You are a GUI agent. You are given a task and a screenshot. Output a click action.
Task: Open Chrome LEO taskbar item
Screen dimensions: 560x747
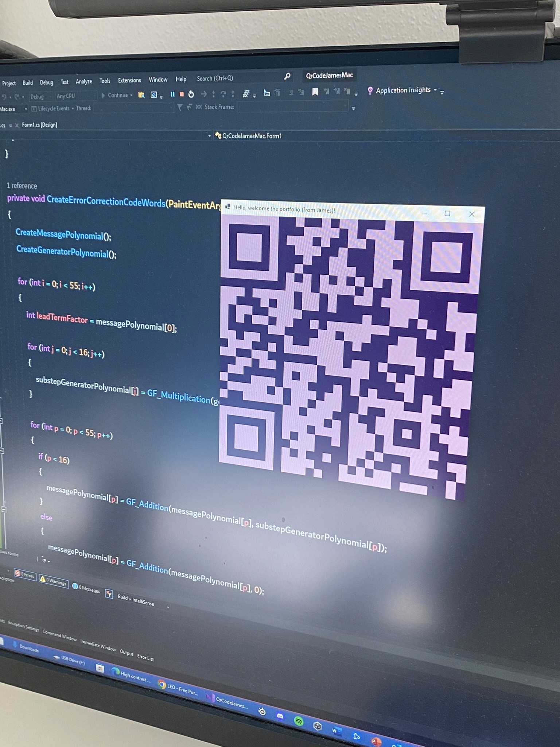(x=178, y=688)
